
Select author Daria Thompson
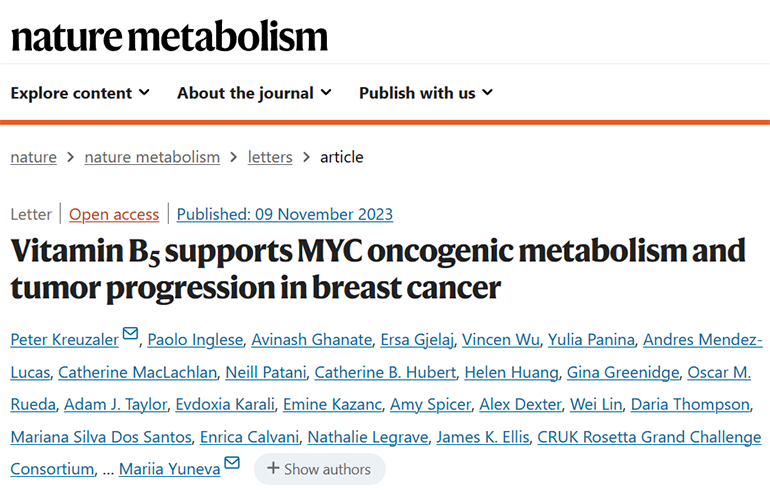pyautogui.click(x=690, y=405)
